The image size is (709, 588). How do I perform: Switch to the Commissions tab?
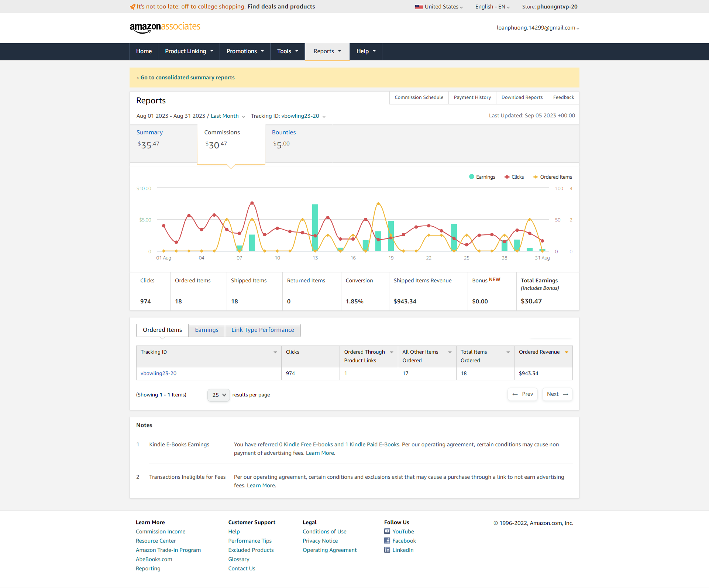coord(231,144)
